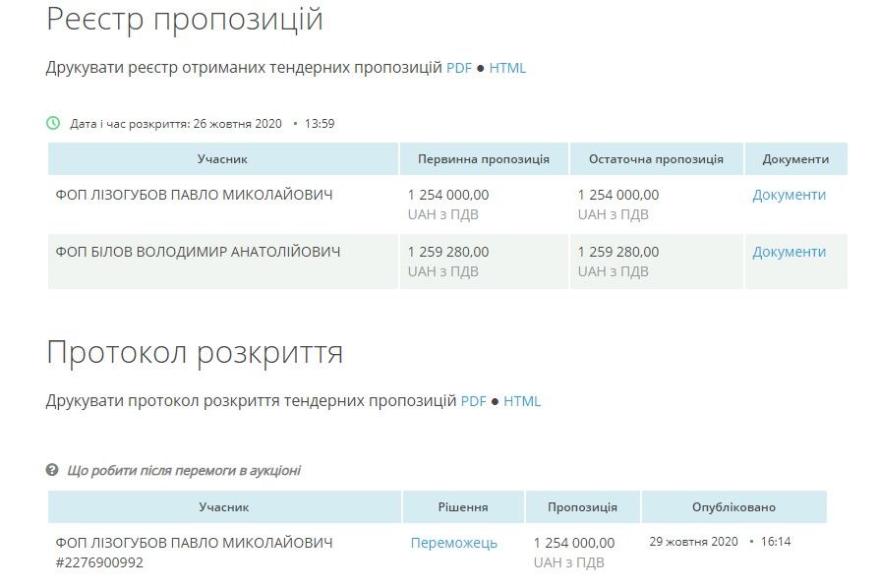Image resolution: width=879 pixels, height=588 pixels.
Task: Open the PDF version of the proposals register
Action: coord(460,68)
